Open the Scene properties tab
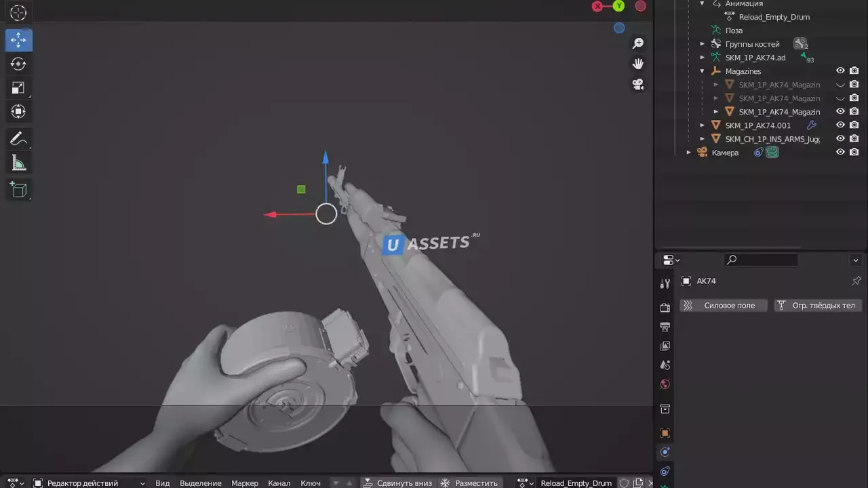The width and height of the screenshot is (868, 488). [665, 365]
